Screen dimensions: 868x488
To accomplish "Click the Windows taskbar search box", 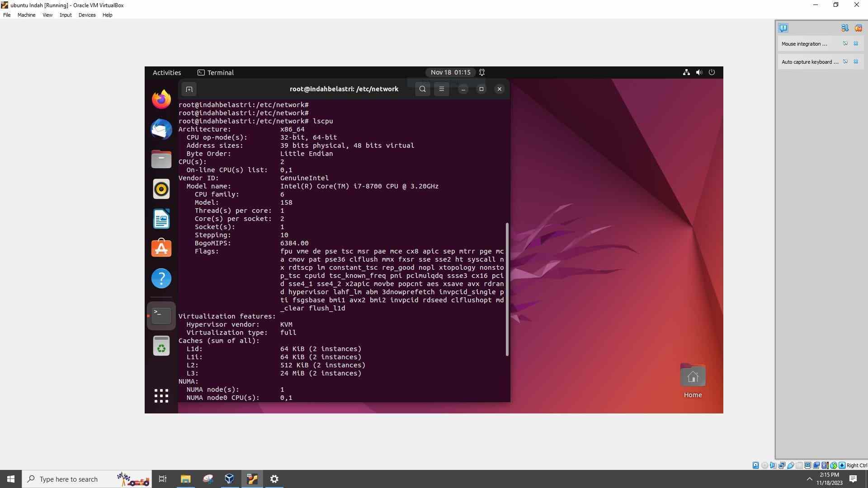I will point(86,479).
